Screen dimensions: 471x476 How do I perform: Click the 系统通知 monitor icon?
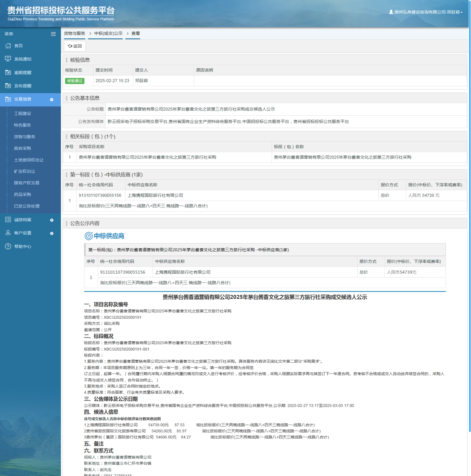pyautogui.click(x=8, y=59)
